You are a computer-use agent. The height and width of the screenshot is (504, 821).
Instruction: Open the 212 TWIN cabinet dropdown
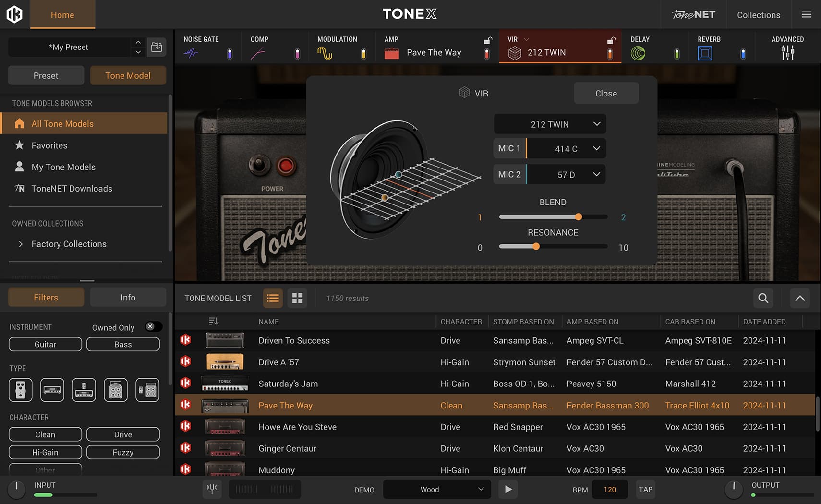[550, 124]
